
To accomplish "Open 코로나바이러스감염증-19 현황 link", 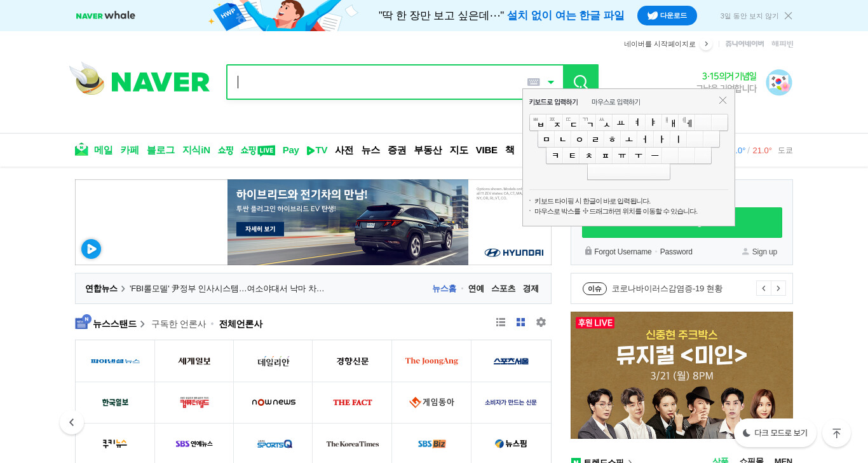I will pyautogui.click(x=667, y=289).
